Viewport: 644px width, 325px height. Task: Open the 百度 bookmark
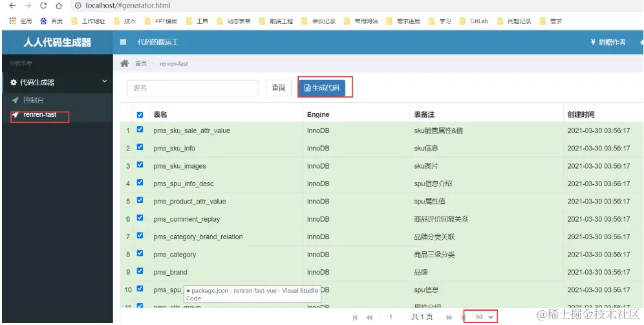click(51, 21)
